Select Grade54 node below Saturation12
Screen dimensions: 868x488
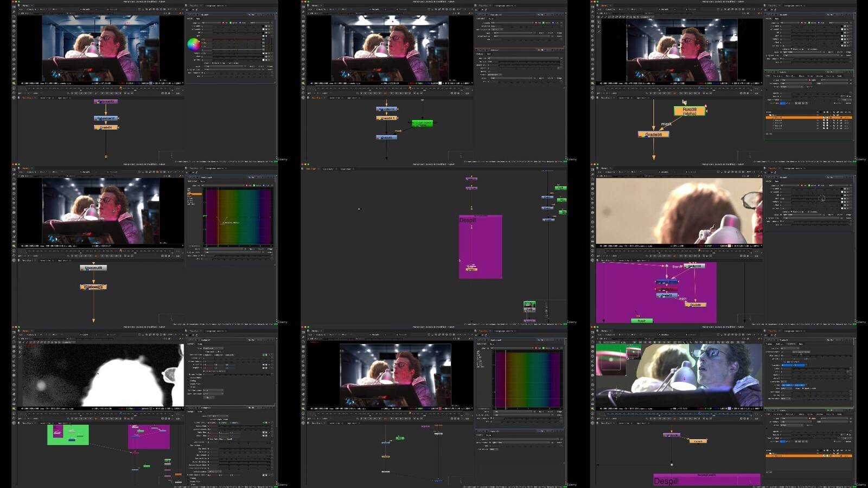point(106,128)
